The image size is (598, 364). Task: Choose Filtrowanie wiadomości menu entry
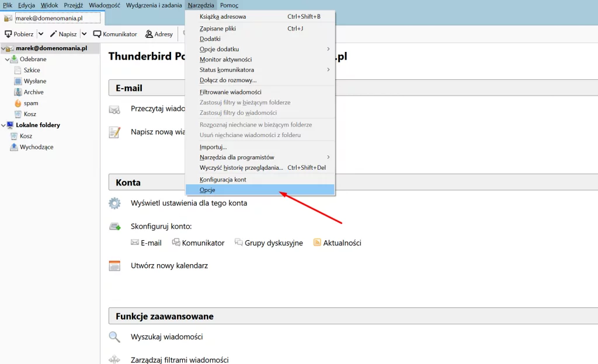pos(260,92)
